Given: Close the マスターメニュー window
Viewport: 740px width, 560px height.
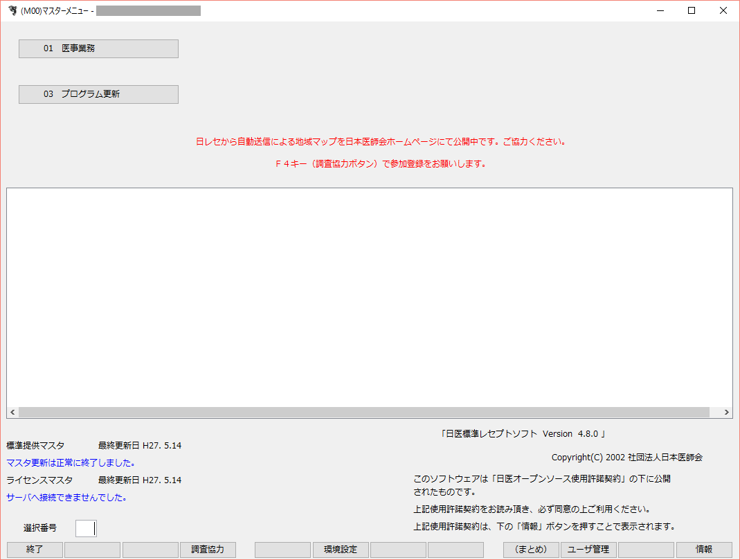Looking at the screenshot, I should tap(723, 10).
